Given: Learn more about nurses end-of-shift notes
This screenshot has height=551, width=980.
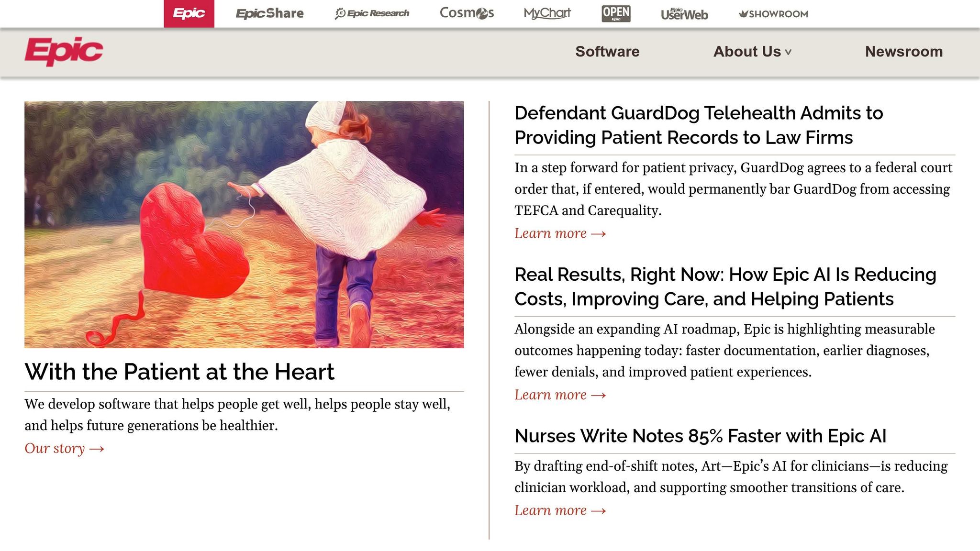Looking at the screenshot, I should point(560,510).
